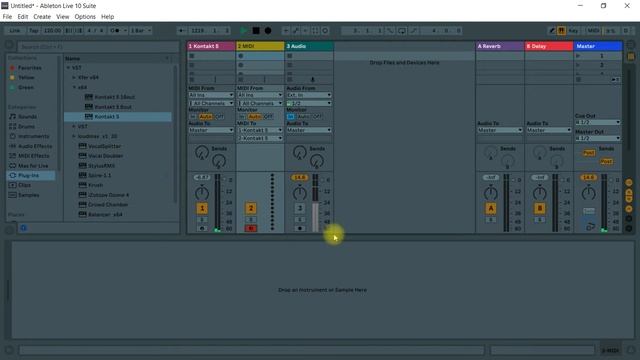Enable the Follow playback arrow icon
The width and height of the screenshot is (640, 360).
point(181,31)
